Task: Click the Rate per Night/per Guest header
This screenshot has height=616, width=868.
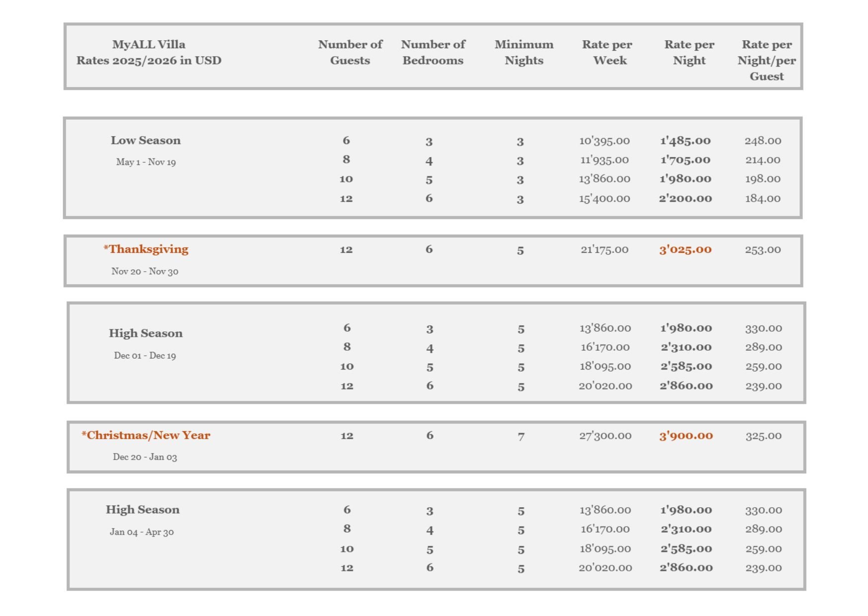Action: (766, 60)
